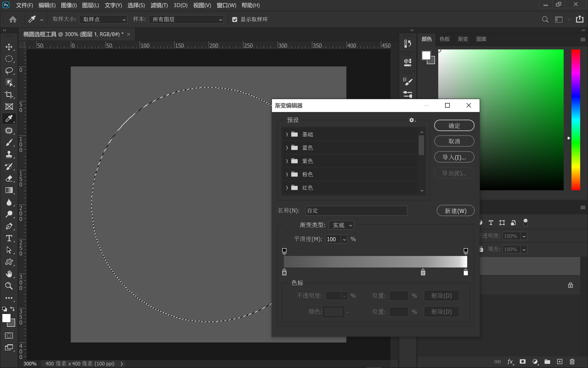Select the Elliptical Marquee tool
The image size is (588, 368).
[9, 59]
